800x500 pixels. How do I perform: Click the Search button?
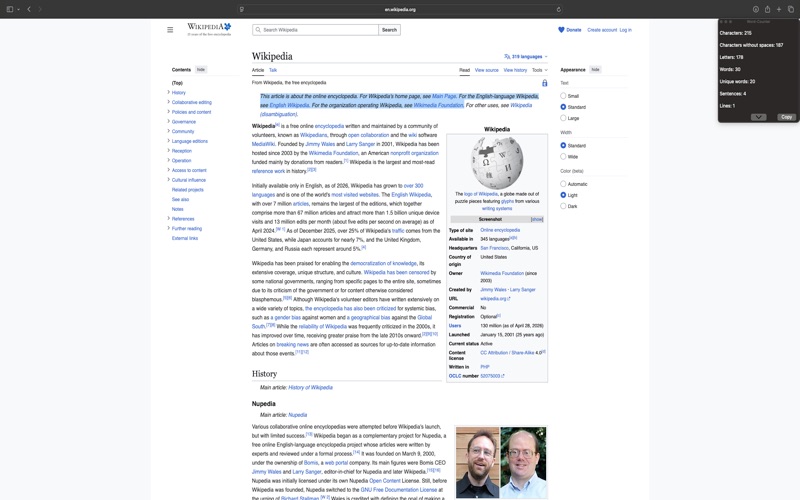click(389, 30)
